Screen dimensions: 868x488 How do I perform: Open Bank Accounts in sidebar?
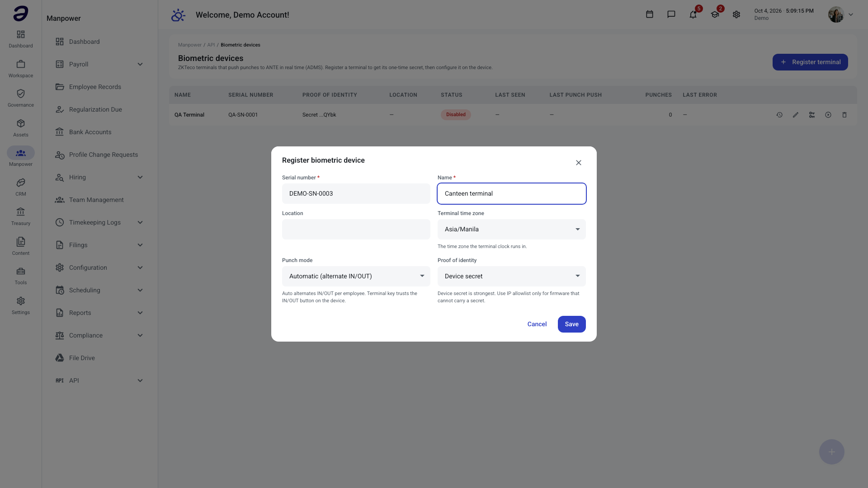pos(99,132)
